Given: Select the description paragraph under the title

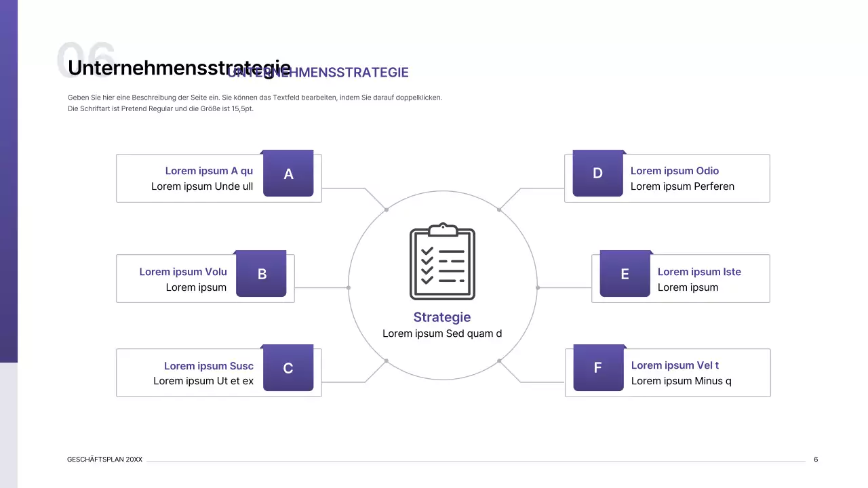Looking at the screenshot, I should click(254, 102).
